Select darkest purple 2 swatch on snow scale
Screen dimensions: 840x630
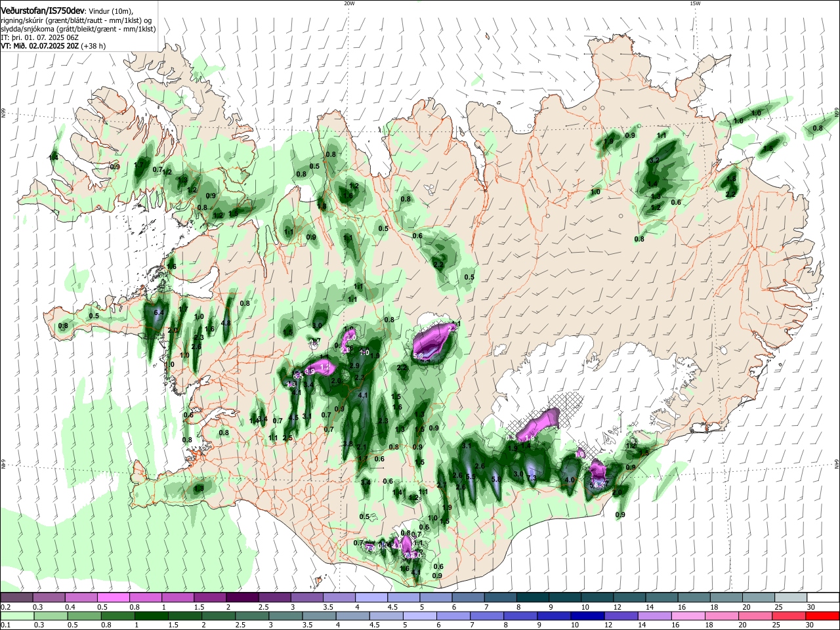pyautogui.click(x=242, y=598)
